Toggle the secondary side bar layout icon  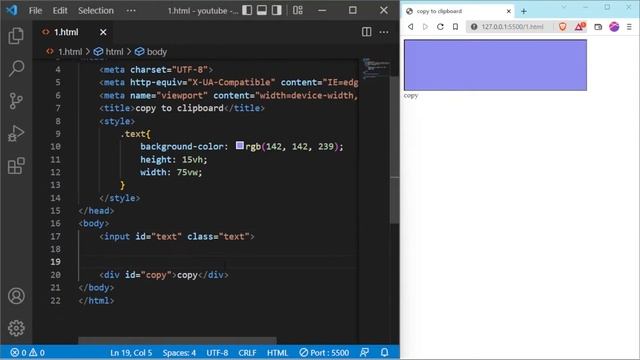[276, 10]
